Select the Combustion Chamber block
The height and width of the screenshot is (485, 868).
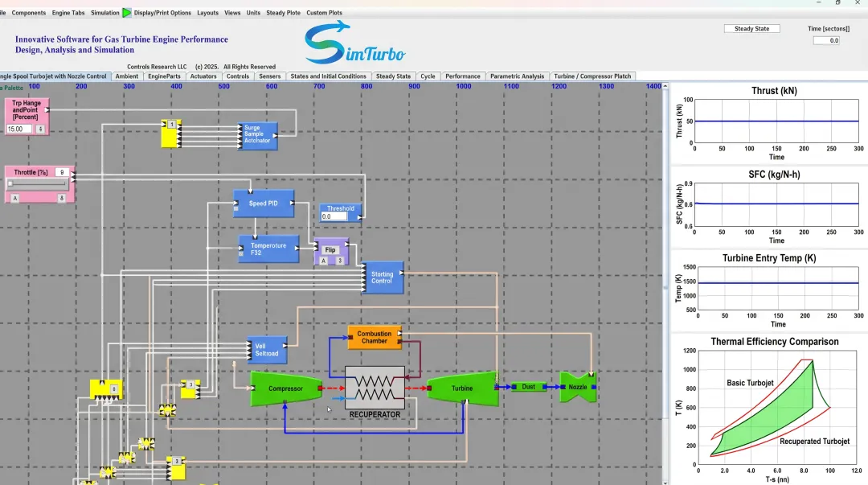[x=375, y=337]
